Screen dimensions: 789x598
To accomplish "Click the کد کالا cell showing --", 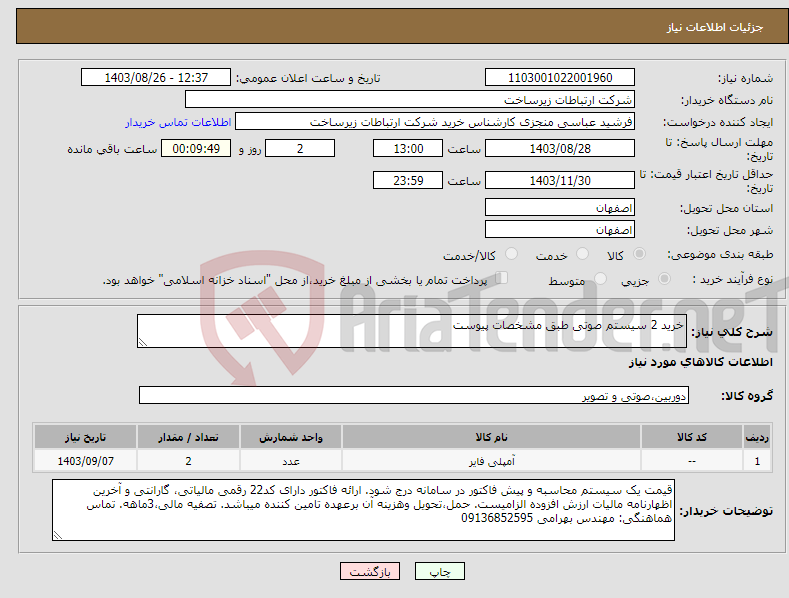I will 692,461.
